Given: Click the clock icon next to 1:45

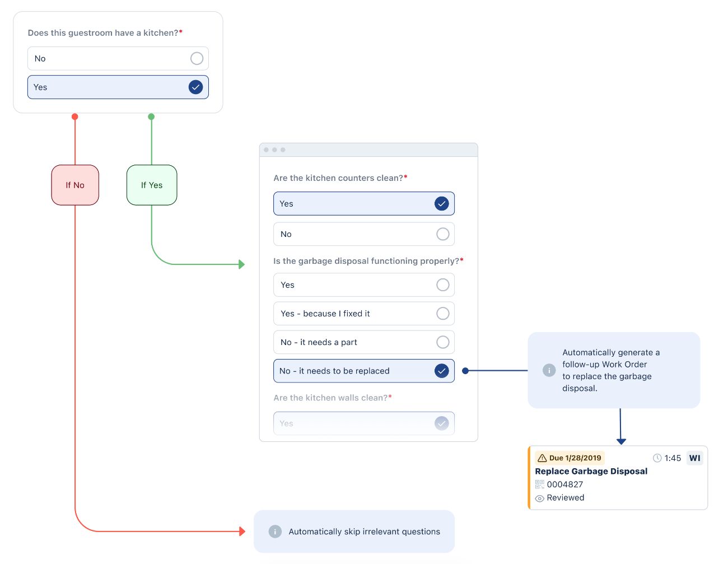Looking at the screenshot, I should point(657,458).
